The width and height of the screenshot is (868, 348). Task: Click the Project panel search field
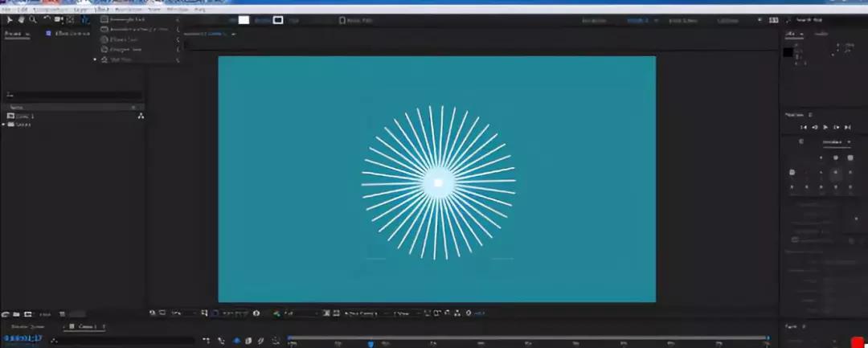(72, 95)
